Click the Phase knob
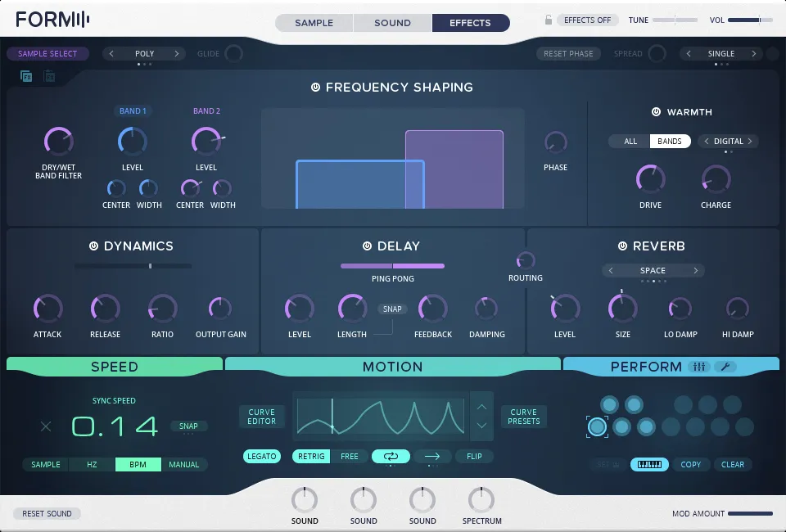The width and height of the screenshot is (786, 532). tap(555, 142)
